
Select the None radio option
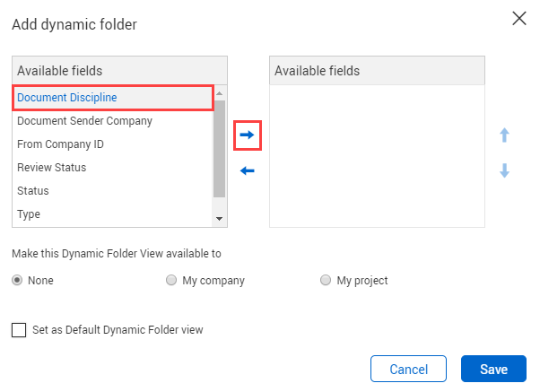pyautogui.click(x=17, y=280)
